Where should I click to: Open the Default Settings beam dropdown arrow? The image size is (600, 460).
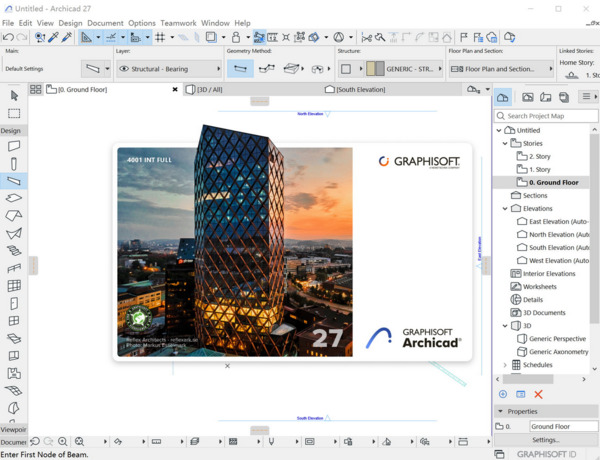tap(108, 69)
